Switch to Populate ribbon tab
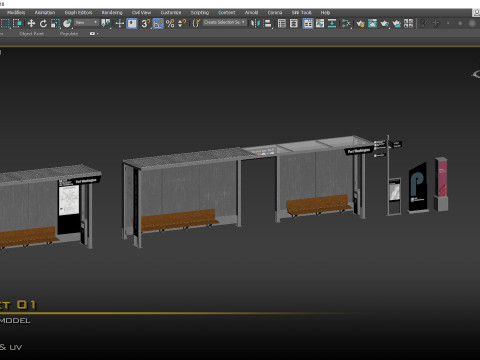 point(69,34)
